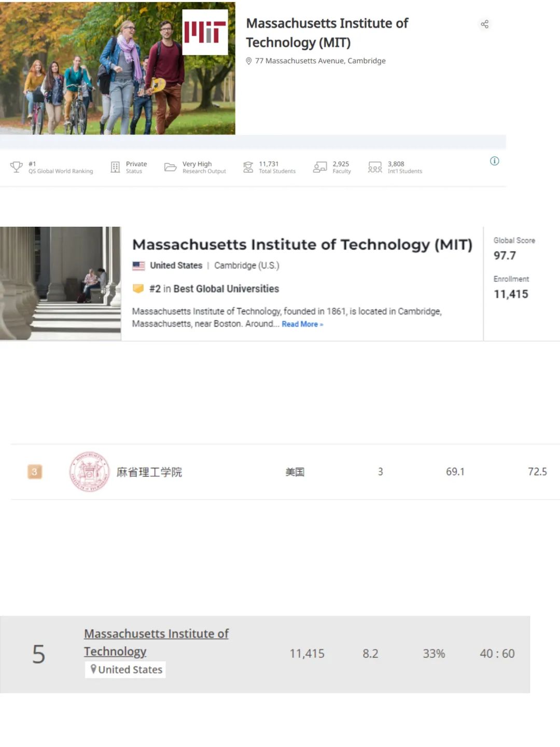Click the 40 : 60 ratio value

(x=497, y=654)
